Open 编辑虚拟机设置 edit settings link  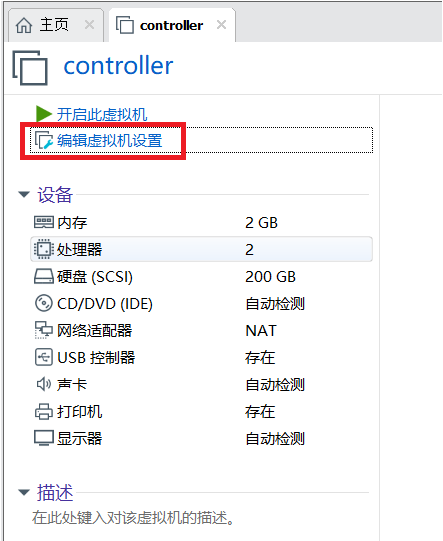pyautogui.click(x=110, y=140)
